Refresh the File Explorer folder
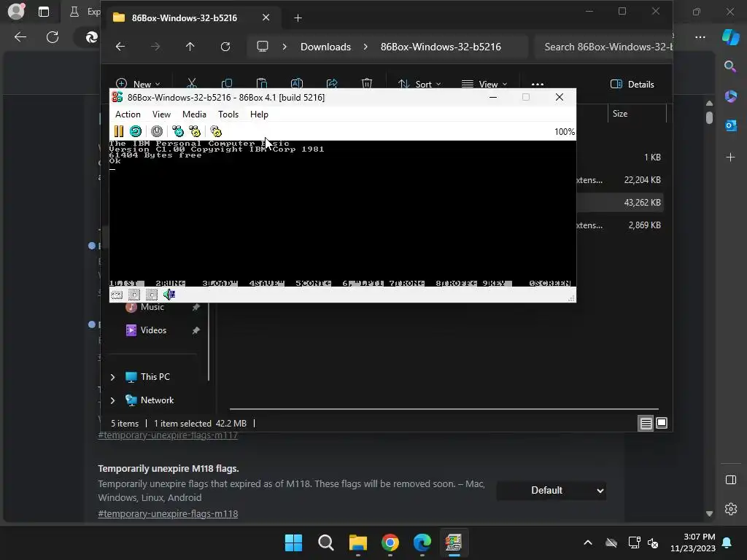The height and width of the screenshot is (560, 747). 225,47
